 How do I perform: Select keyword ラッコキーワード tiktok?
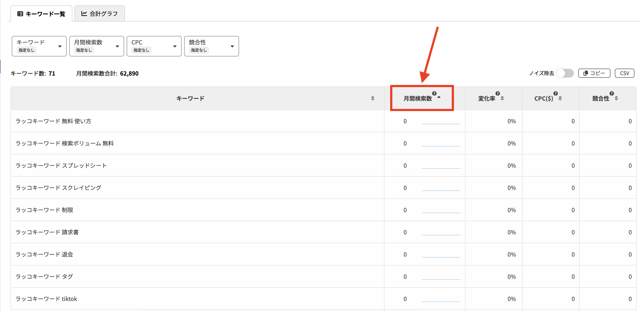click(46, 299)
